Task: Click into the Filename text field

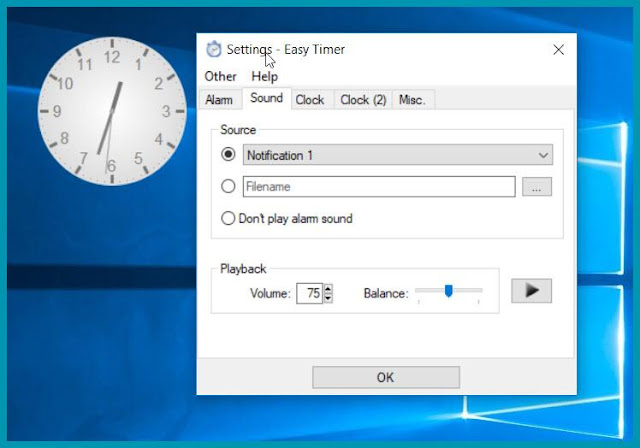Action: tap(379, 187)
